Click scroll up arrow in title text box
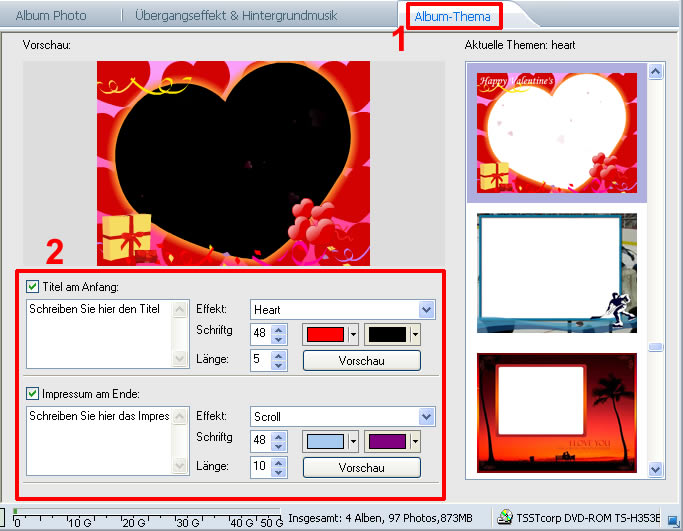This screenshot has height=531, width=683. [179, 310]
